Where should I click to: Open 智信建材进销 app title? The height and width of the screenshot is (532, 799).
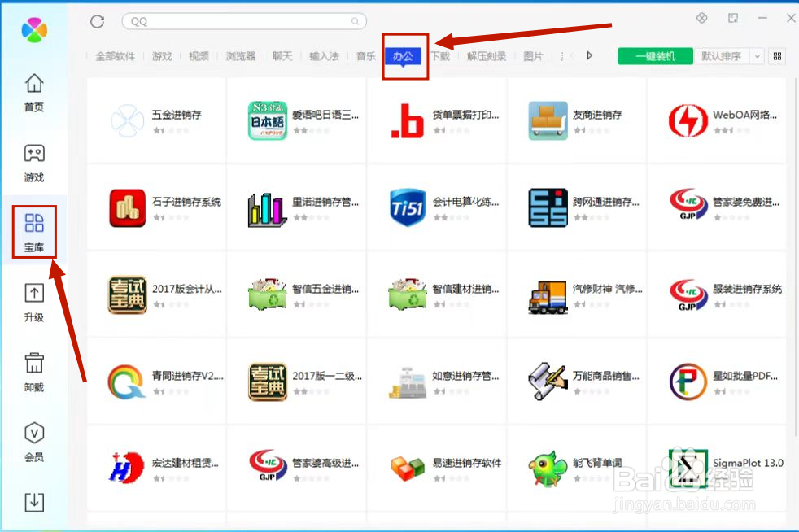465,289
